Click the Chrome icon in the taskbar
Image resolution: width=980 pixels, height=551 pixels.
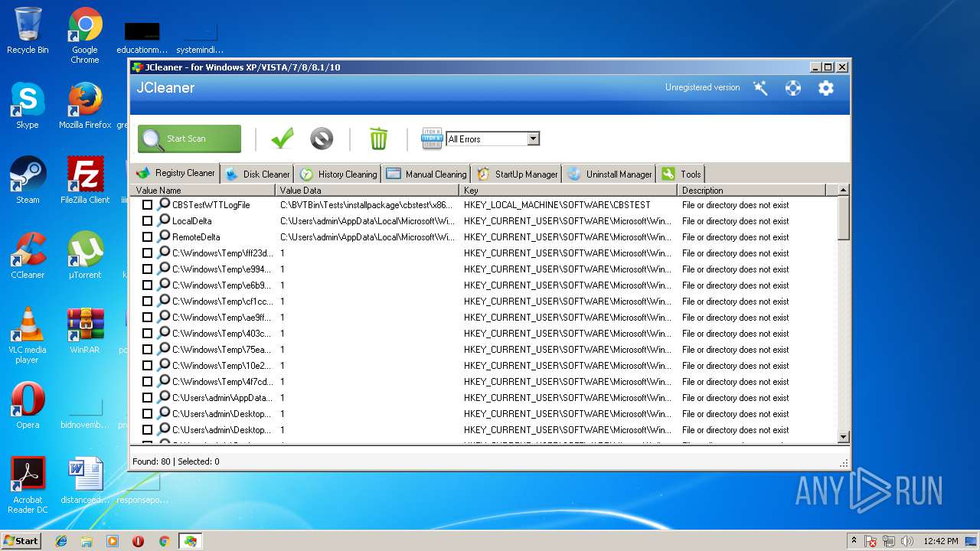click(164, 541)
